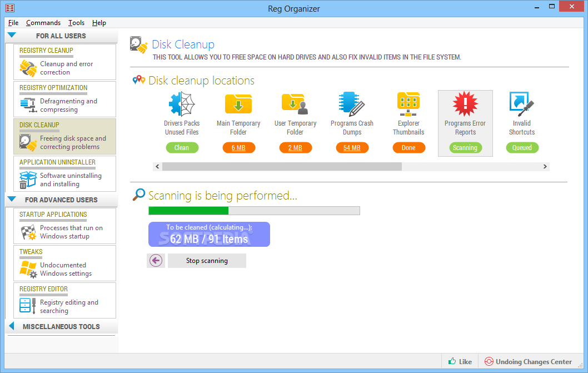The height and width of the screenshot is (373, 588).
Task: Click the scrollbar right arrow
Action: [545, 166]
